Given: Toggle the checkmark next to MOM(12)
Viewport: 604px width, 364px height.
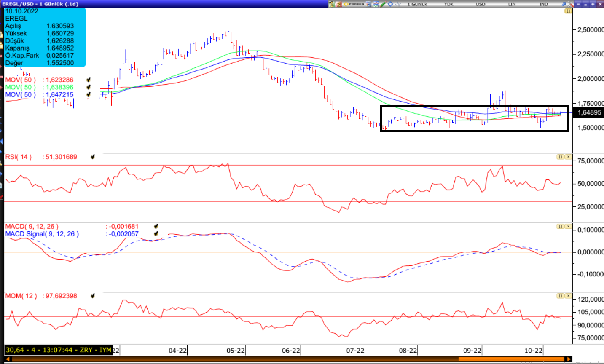Looking at the screenshot, I should tap(93, 296).
